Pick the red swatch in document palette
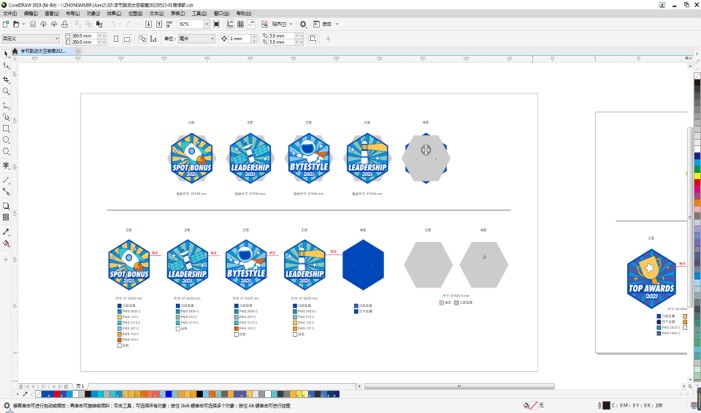The width and height of the screenshot is (701, 413). click(57, 394)
